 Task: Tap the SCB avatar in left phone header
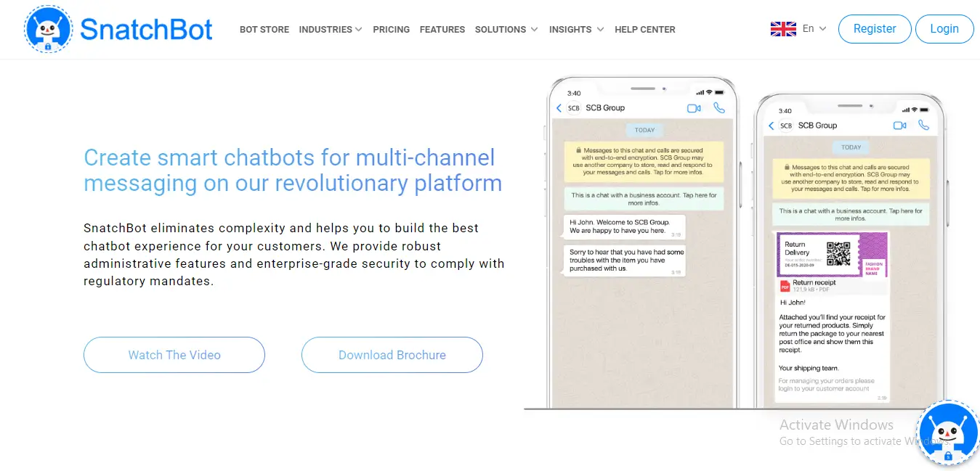tap(573, 108)
